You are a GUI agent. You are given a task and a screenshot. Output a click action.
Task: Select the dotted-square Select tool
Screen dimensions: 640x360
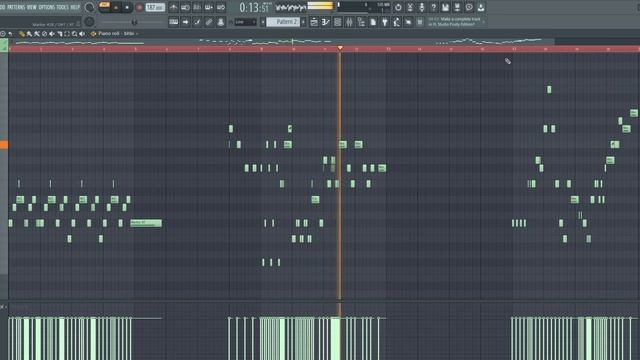point(67,33)
